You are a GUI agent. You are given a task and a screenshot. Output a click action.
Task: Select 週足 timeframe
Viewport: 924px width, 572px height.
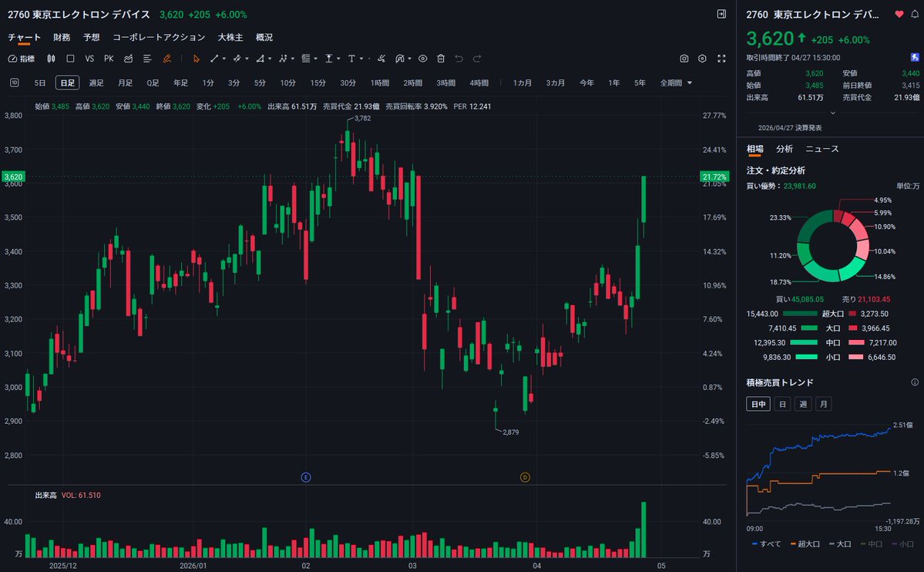(x=96, y=83)
